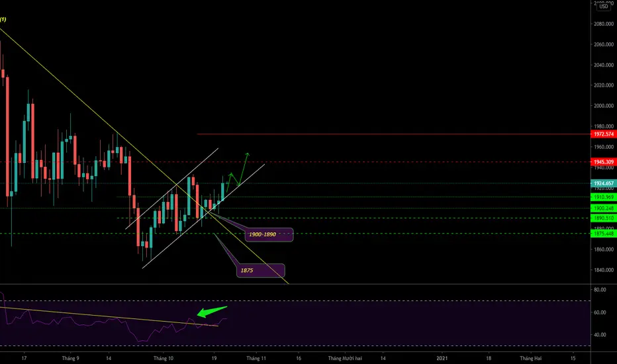
Task: Click the 1960.000 price axis tick
Action: [x=604, y=147]
